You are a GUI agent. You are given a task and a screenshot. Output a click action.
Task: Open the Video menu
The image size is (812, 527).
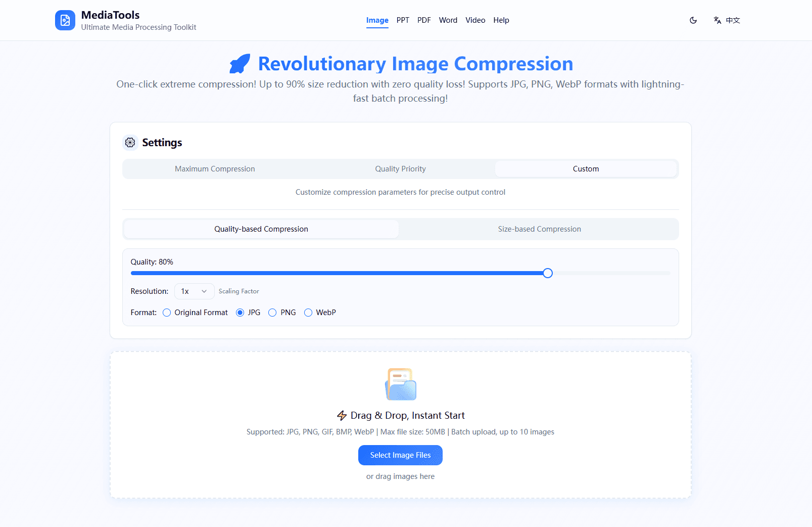click(x=475, y=20)
